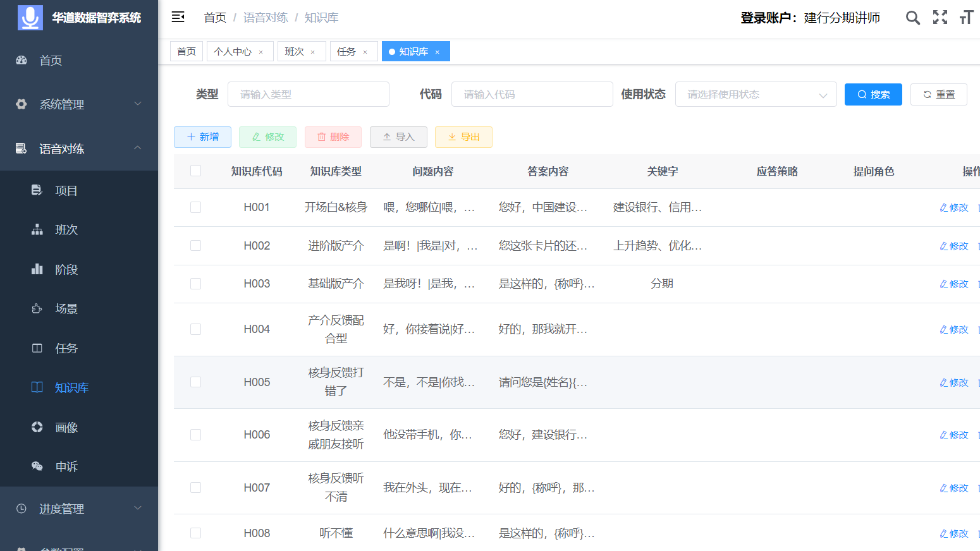
Task: Click the 场景 puzzle icon in sidebar
Action: [x=37, y=308]
